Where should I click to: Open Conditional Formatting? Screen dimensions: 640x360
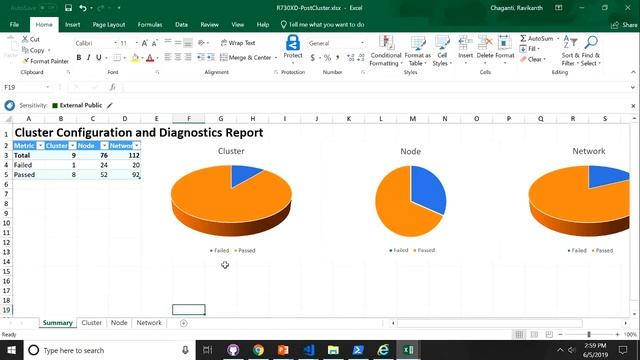(x=386, y=51)
